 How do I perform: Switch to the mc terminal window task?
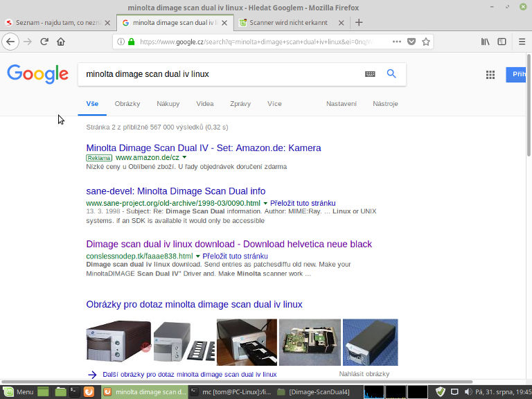(x=231, y=392)
